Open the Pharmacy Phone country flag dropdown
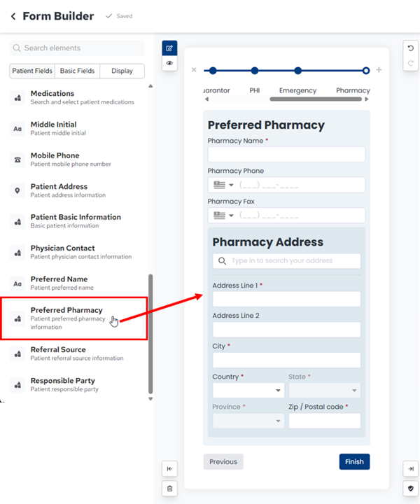The width and height of the screenshot is (420, 504). pyautogui.click(x=224, y=185)
